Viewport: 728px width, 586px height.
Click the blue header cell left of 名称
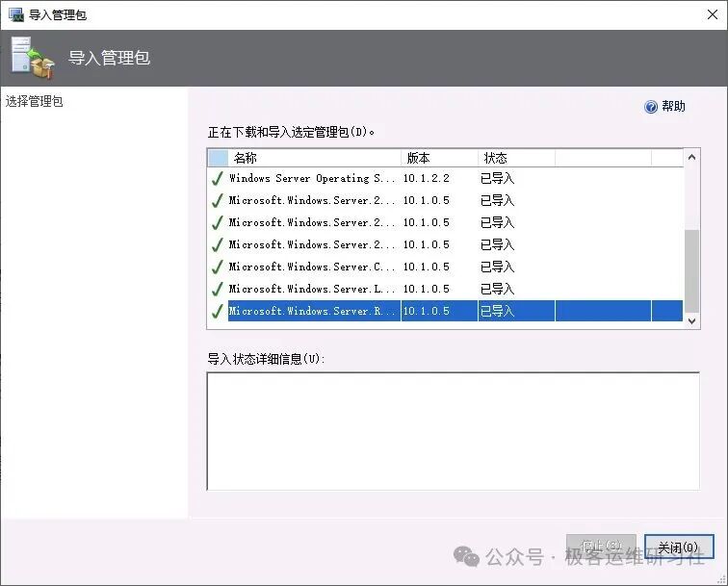click(x=218, y=158)
